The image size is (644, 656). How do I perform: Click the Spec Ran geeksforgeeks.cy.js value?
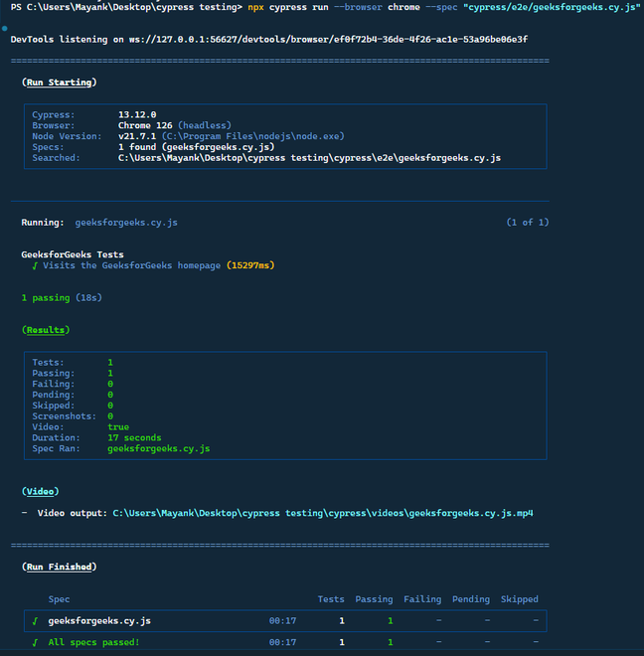pyautogui.click(x=159, y=449)
